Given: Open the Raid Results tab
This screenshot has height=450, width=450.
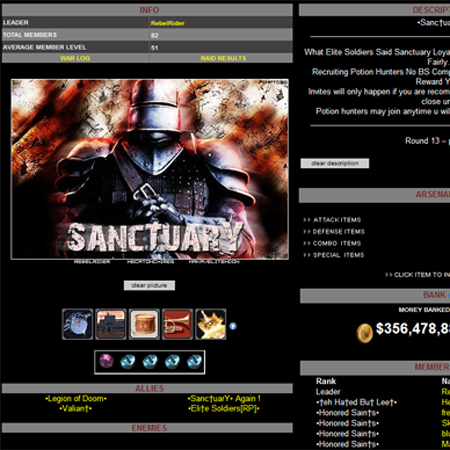Looking at the screenshot, I should pos(223,58).
